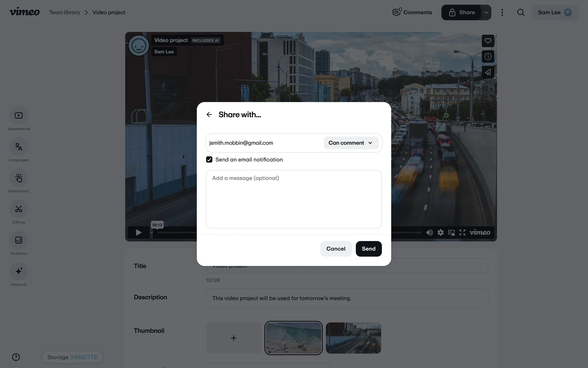Open the Analytics sidebar panel
Screen dimensions: 588x368
[19, 240]
